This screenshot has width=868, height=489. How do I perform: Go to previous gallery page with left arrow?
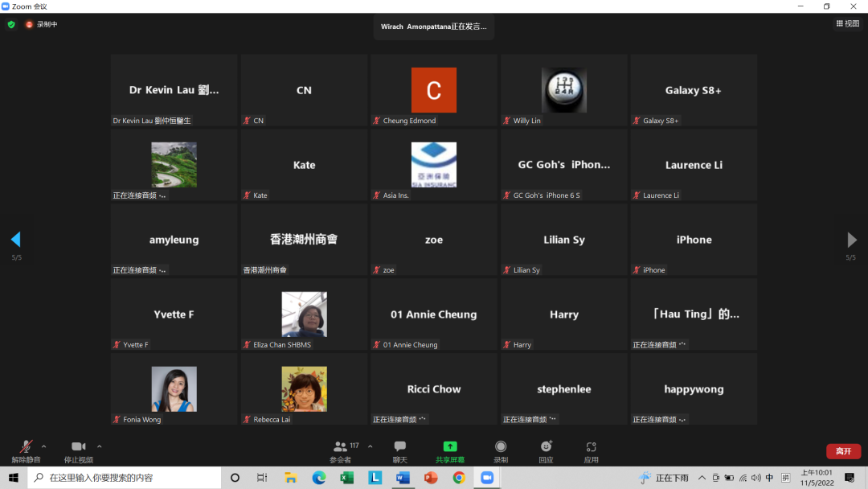15,240
